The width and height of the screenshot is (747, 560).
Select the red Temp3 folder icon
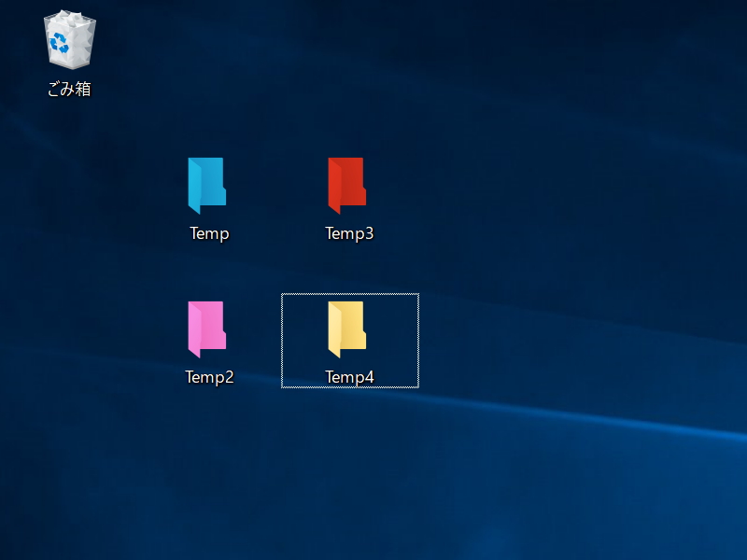(346, 185)
